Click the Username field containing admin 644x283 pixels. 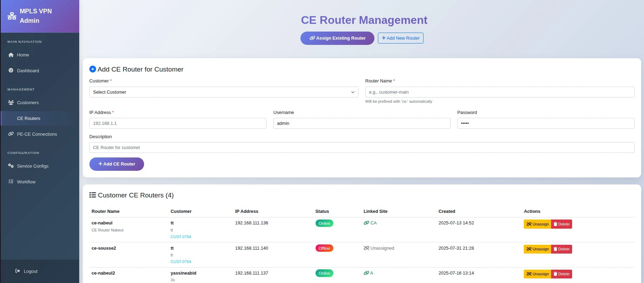tap(362, 123)
